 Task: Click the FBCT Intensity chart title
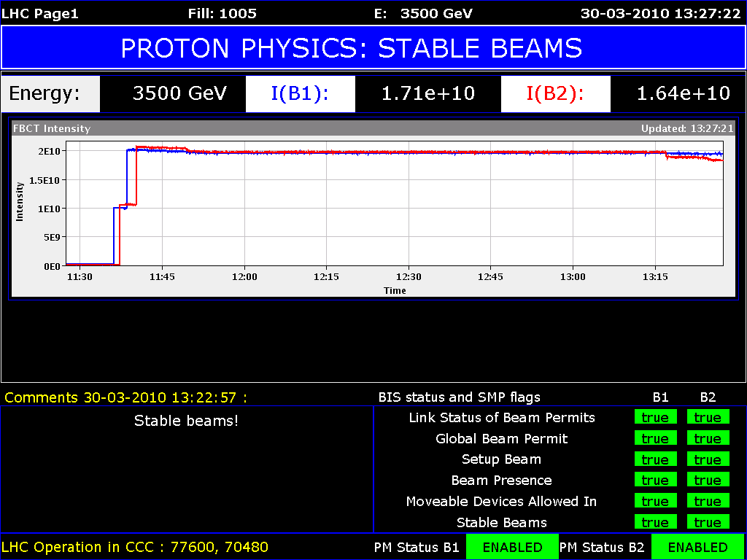52,128
